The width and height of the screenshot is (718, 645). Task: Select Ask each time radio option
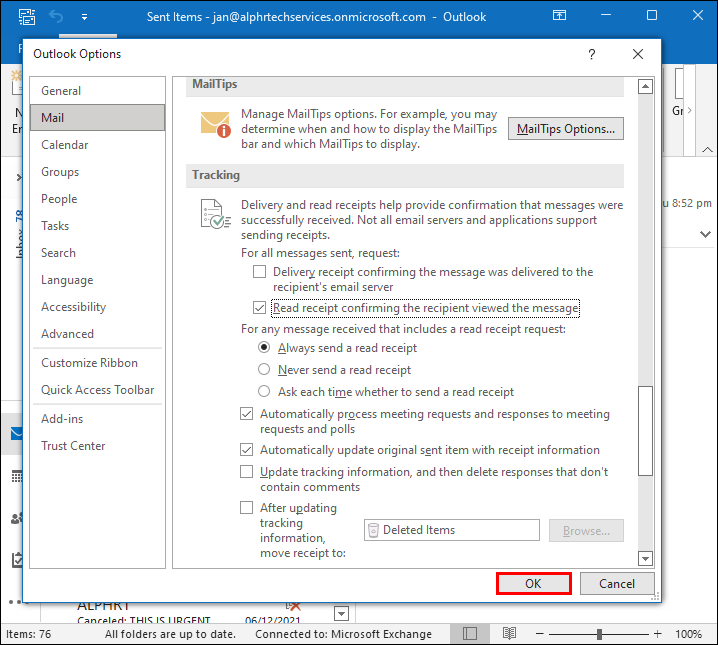point(264,391)
